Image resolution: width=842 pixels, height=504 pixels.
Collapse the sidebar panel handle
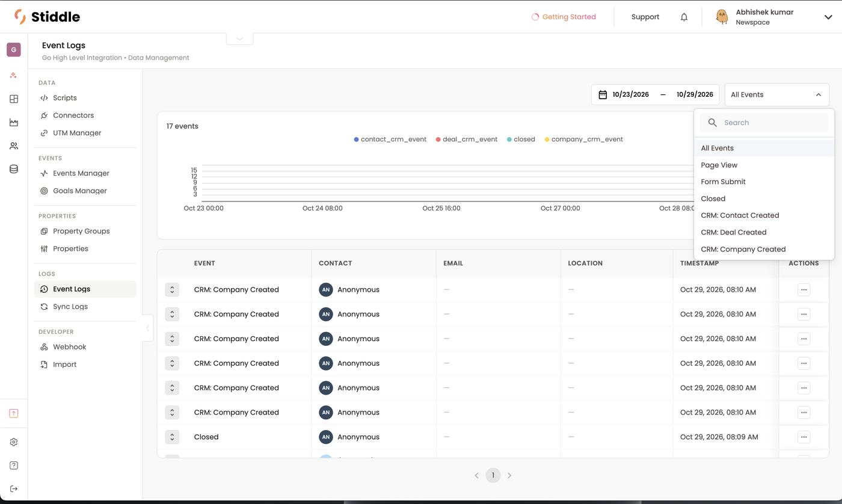[147, 328]
